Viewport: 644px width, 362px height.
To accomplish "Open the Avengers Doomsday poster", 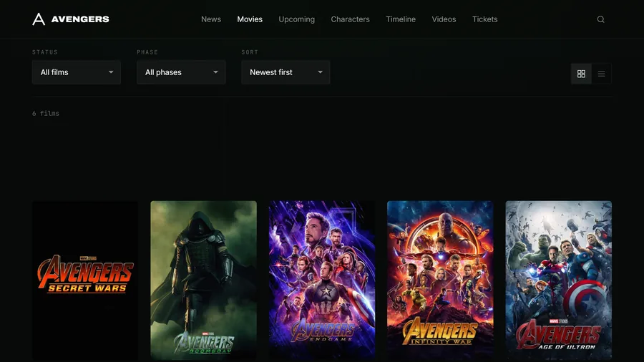I will [204, 280].
